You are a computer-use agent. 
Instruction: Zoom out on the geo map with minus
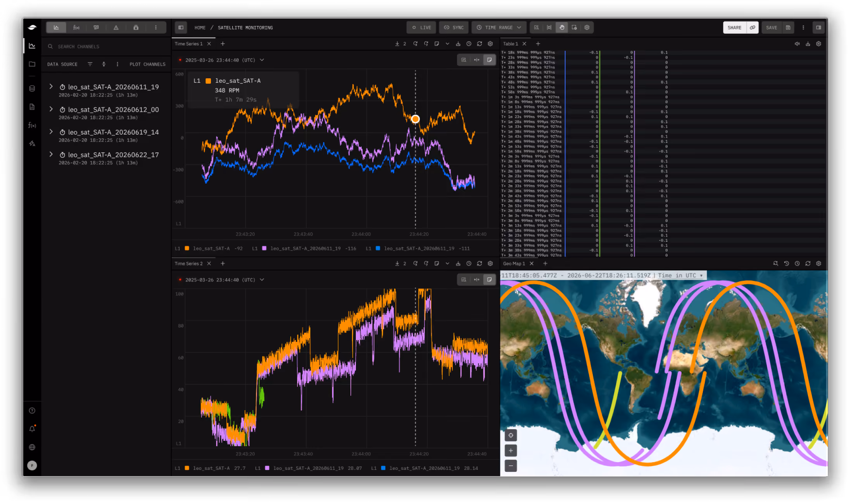click(x=511, y=466)
